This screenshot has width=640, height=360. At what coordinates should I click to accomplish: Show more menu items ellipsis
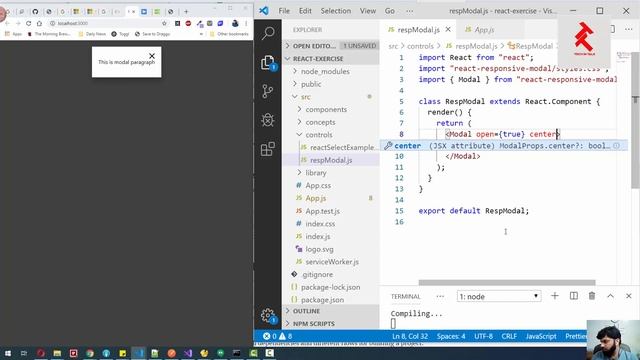[409, 11]
